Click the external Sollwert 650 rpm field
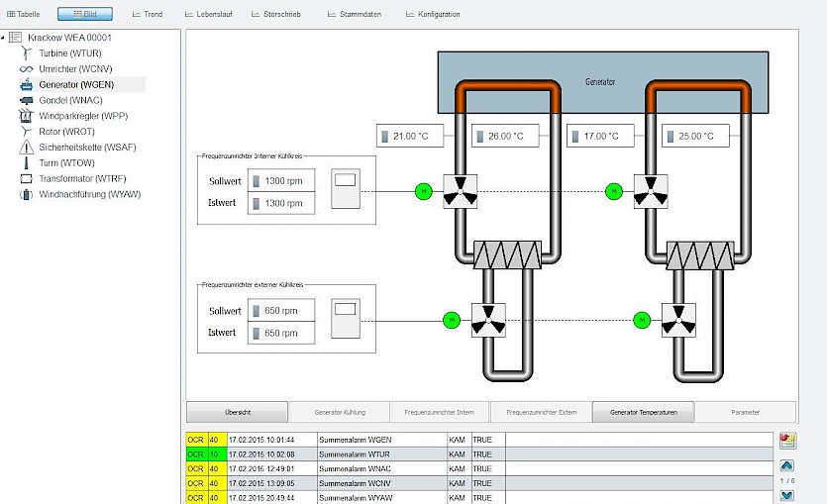Screen dimensions: 827x504 point(281,311)
